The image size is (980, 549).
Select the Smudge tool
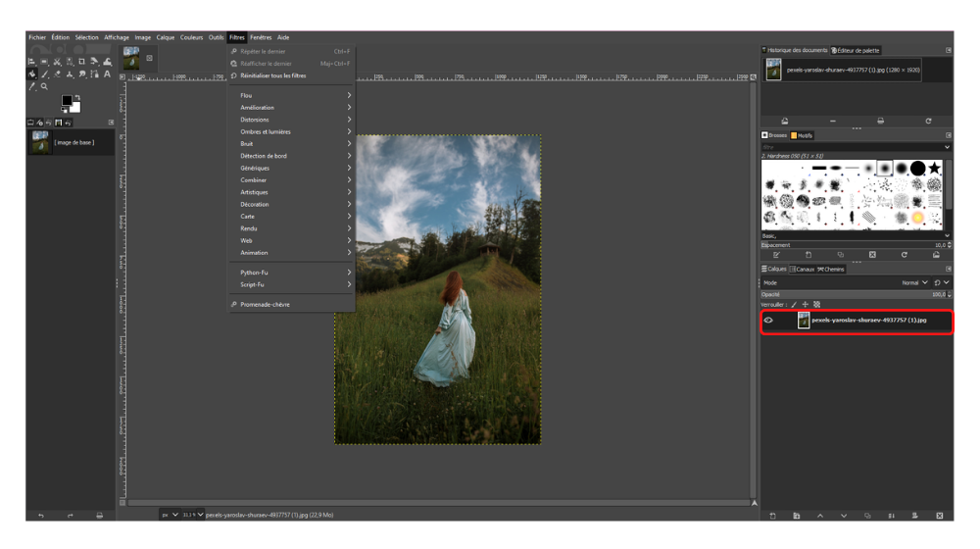coord(82,74)
